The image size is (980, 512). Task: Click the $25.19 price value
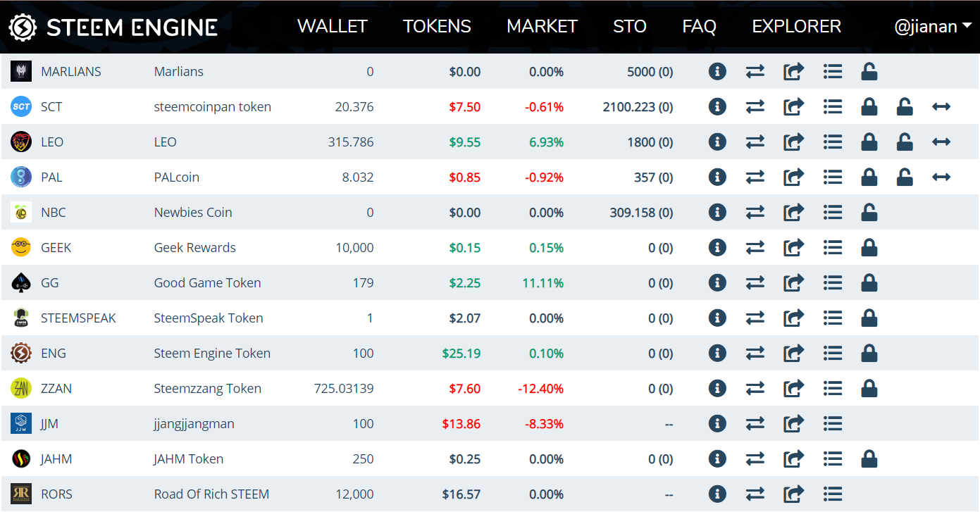point(461,354)
